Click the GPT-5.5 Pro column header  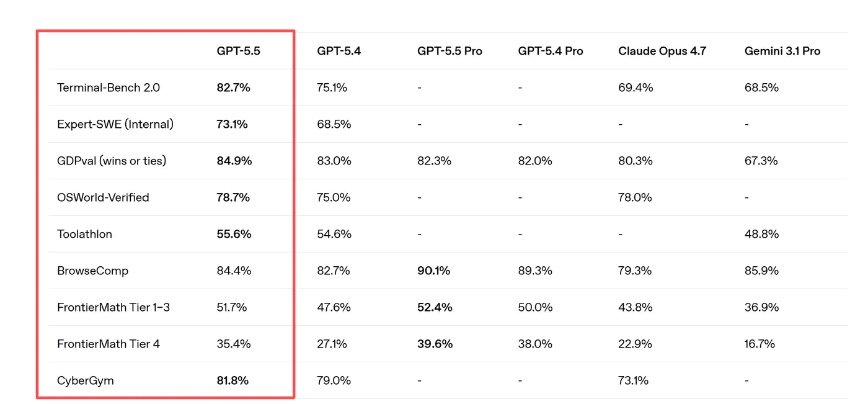[x=449, y=51]
